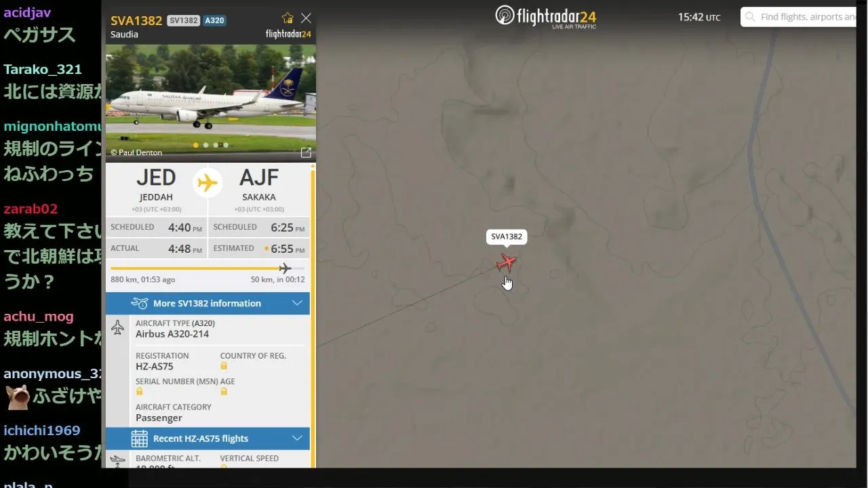Select the second photo carousel dot
Screen dimensions: 868x488
[x=206, y=145]
